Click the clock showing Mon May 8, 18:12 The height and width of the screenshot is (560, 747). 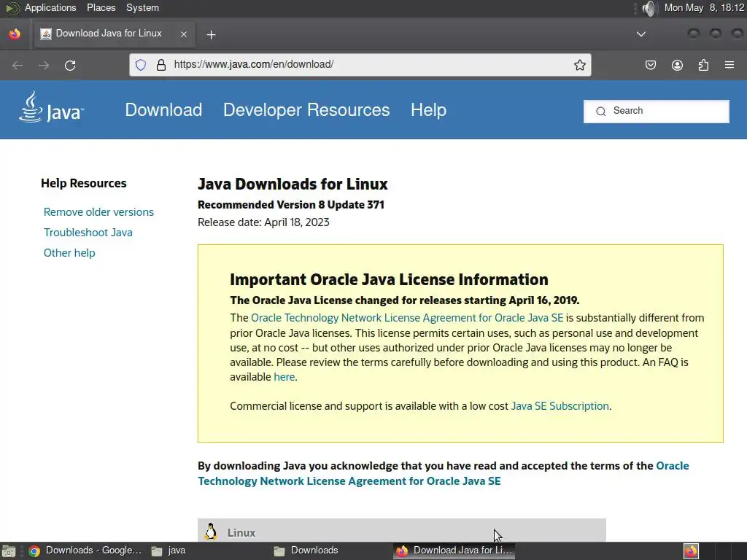(704, 7)
